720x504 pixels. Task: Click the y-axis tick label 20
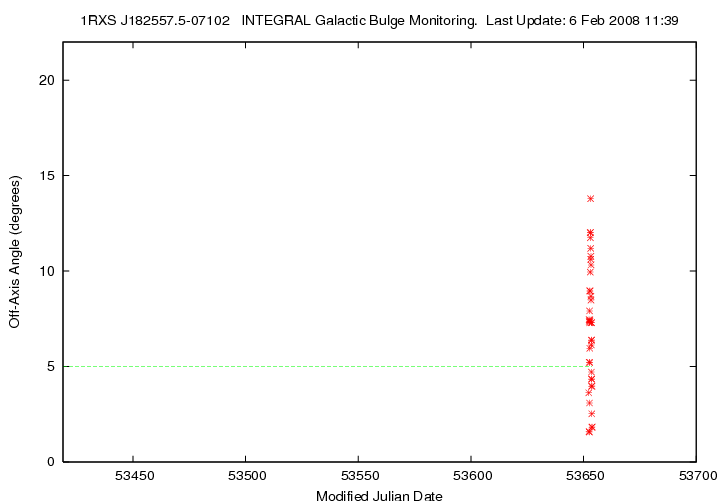pos(46,80)
